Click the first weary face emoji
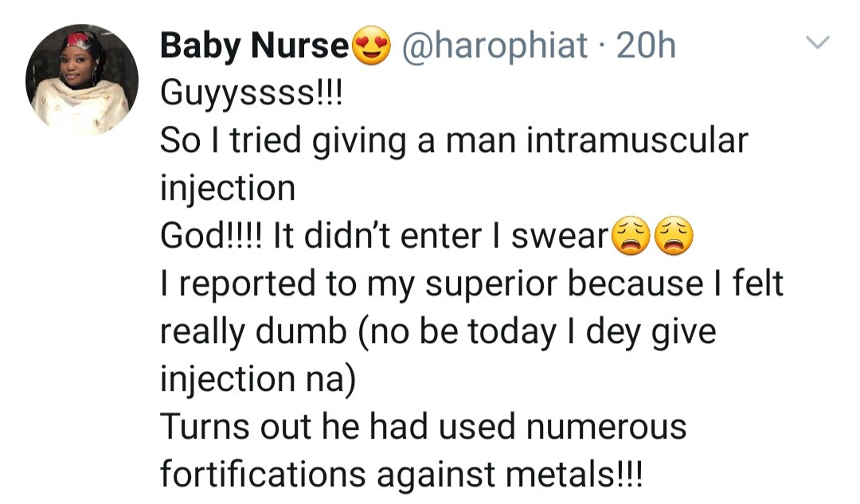 630,237
